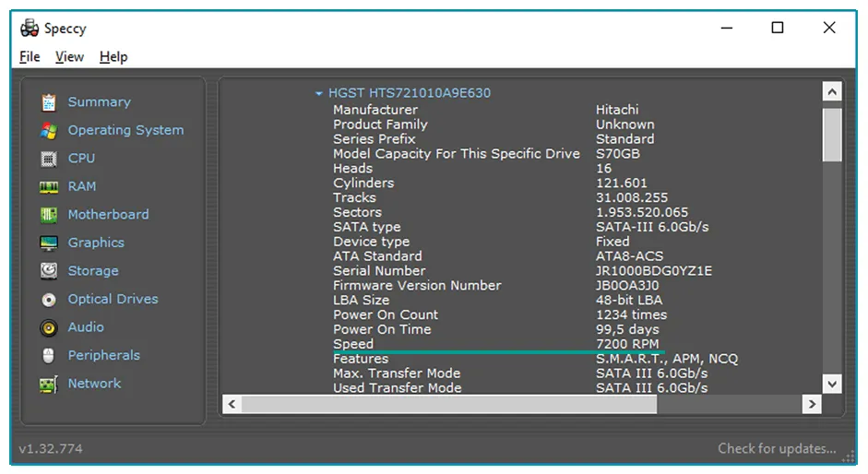This screenshot has height=474, width=868.
Task: Minimize the Speccy window
Action: point(726,28)
